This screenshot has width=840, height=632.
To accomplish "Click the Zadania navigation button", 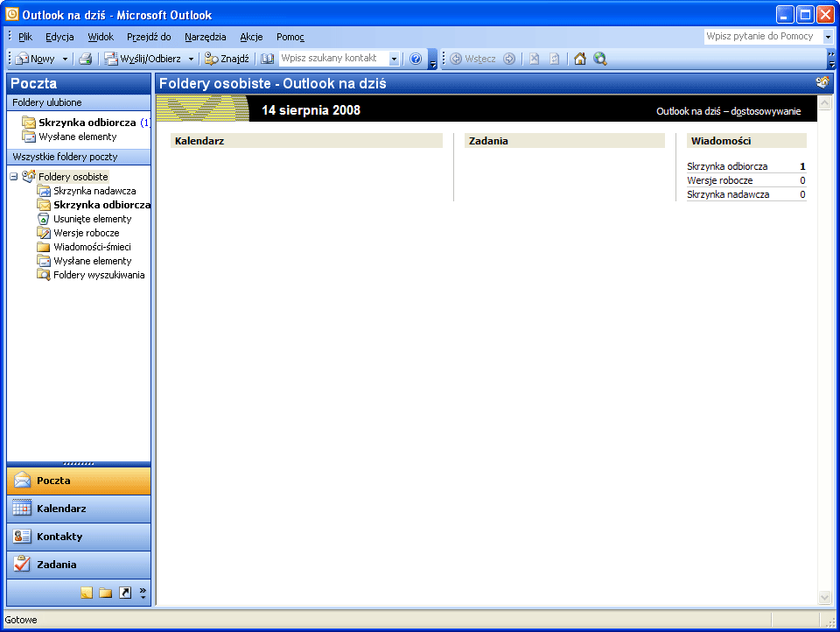I will (x=79, y=565).
